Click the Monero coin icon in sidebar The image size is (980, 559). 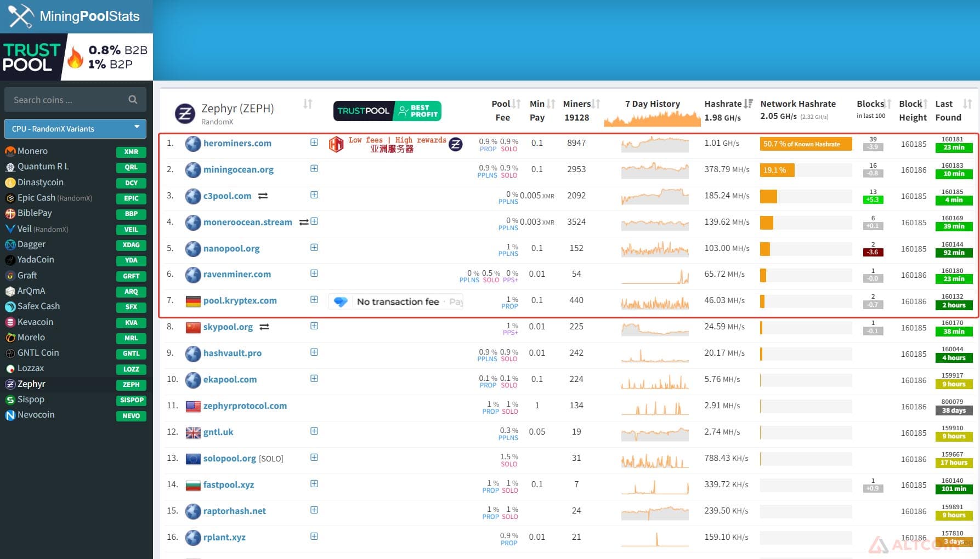click(x=10, y=151)
